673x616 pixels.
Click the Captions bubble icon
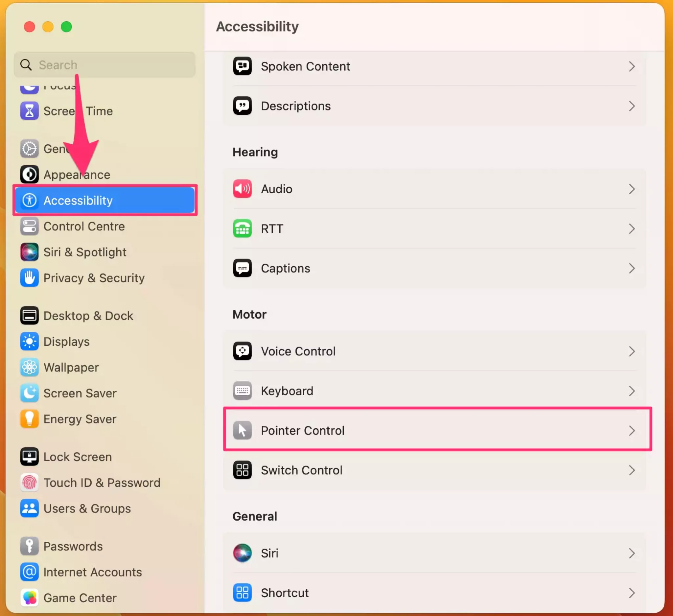[243, 268]
